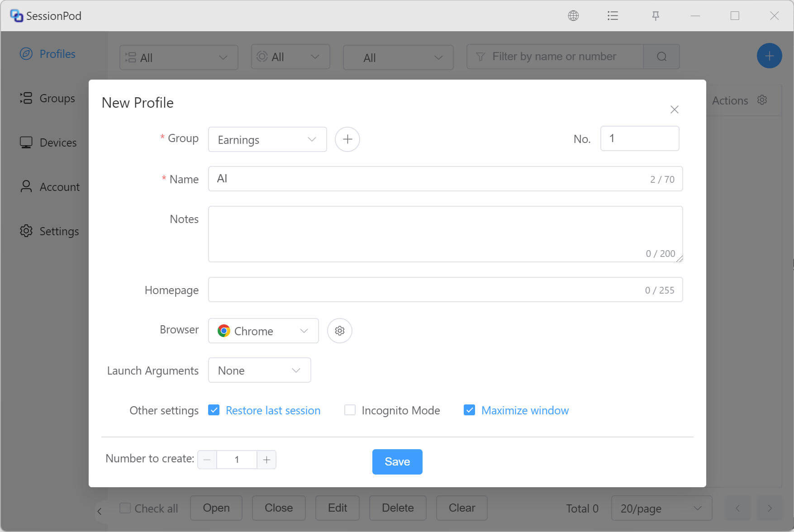Click the number to create value field
The height and width of the screenshot is (532, 794).
coord(237,460)
